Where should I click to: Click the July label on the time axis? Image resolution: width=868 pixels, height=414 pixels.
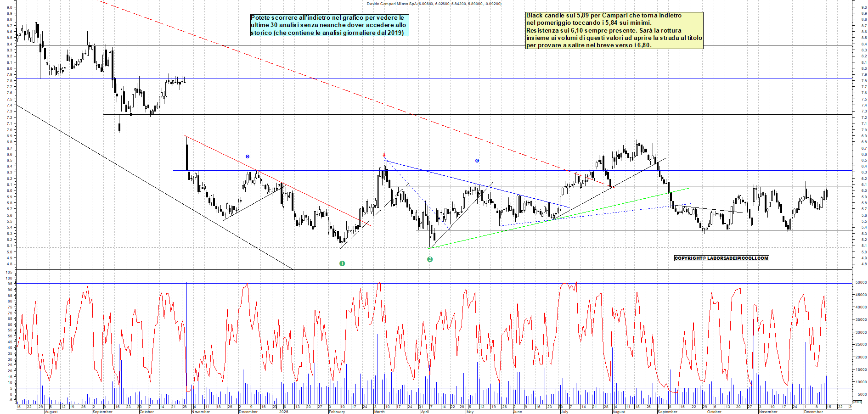(564, 412)
